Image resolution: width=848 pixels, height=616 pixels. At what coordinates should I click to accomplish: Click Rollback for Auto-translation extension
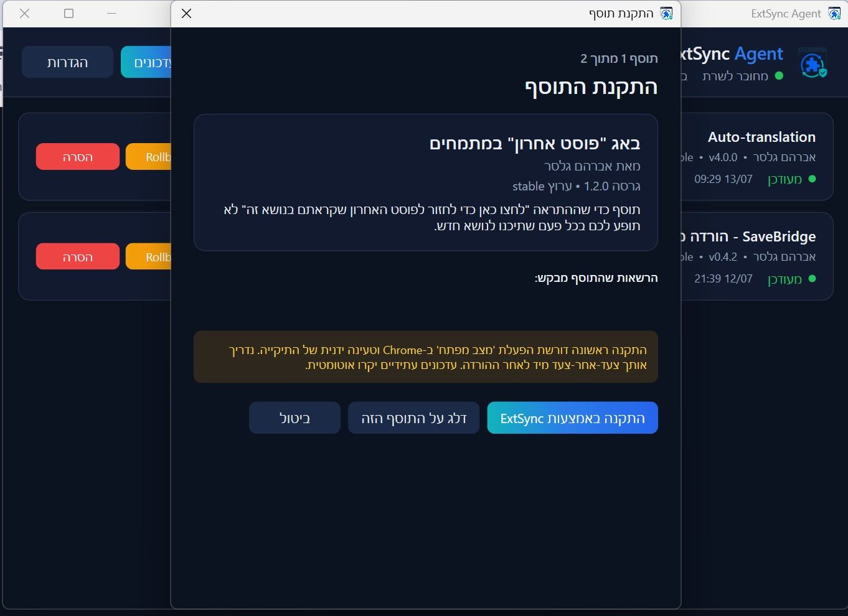point(149,157)
